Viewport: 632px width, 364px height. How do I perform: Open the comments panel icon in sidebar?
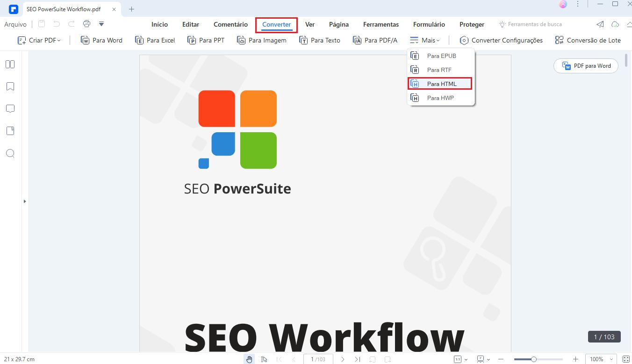[x=10, y=109]
